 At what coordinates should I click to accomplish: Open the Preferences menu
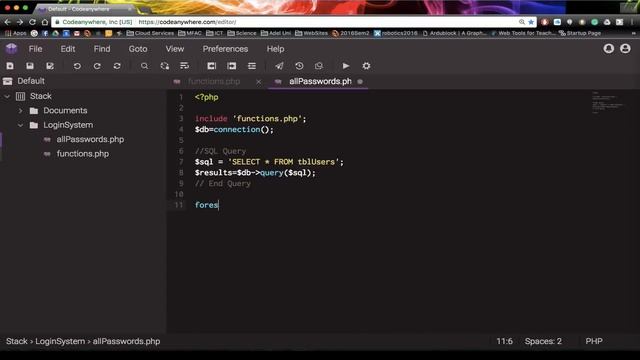[x=225, y=49]
